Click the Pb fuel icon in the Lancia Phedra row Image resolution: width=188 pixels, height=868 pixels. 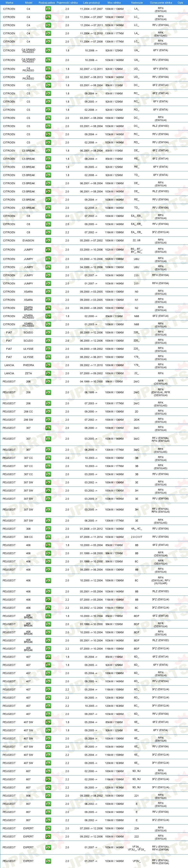[48, 365]
